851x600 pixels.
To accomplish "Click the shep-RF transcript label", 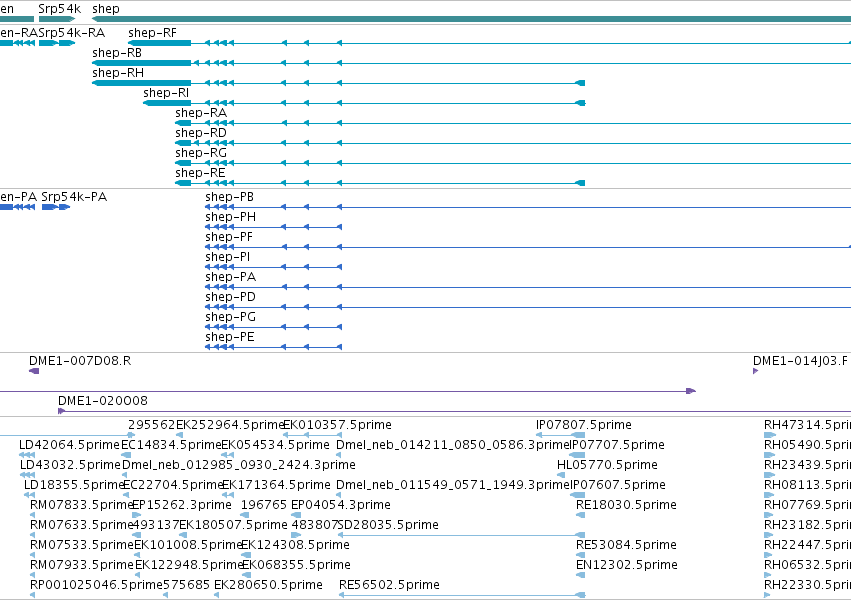I will pyautogui.click(x=153, y=33).
